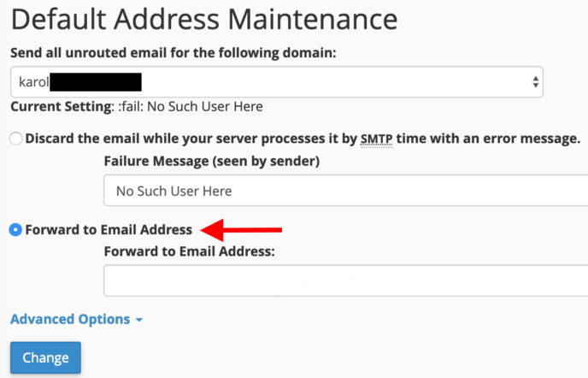Click the up-down arrows on domain selector
This screenshot has height=378, width=588.
[536, 82]
